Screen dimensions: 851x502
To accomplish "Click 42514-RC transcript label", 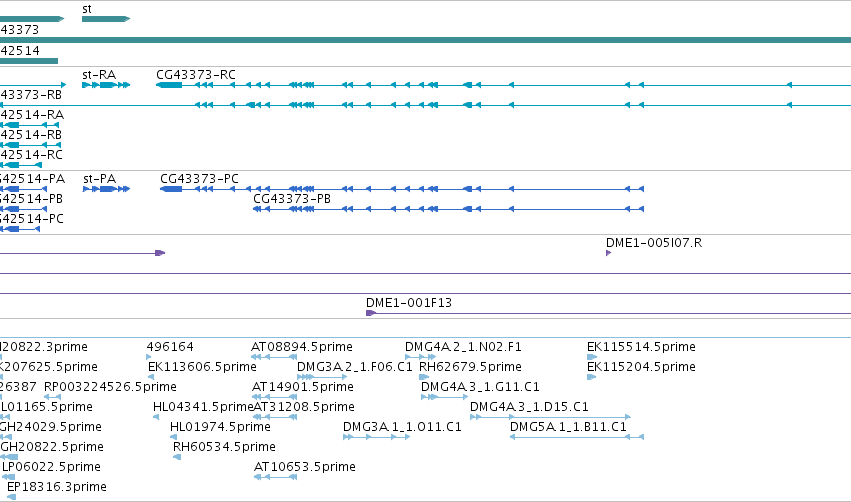I will point(31,155).
